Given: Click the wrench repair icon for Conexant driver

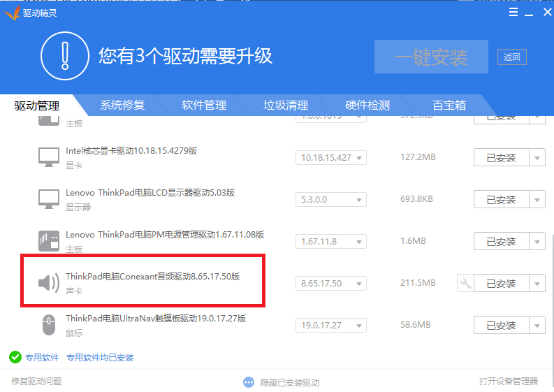Looking at the screenshot, I should pyautogui.click(x=465, y=283).
